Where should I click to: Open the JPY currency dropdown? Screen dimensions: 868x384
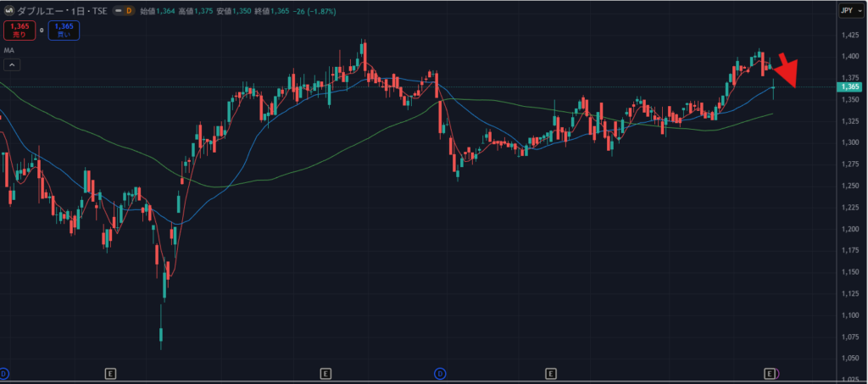pyautogui.click(x=847, y=10)
